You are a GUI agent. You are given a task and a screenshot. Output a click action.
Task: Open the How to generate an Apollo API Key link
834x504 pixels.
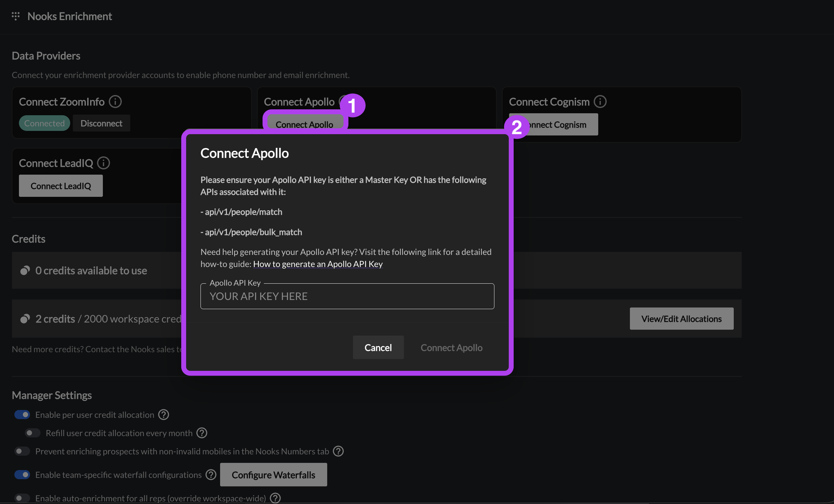pos(318,264)
